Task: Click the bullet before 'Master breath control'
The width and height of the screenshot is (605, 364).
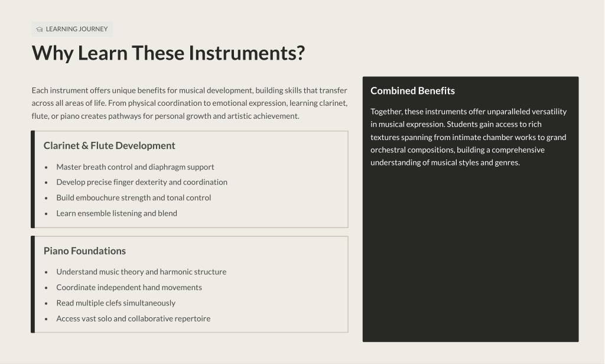Action: point(46,167)
